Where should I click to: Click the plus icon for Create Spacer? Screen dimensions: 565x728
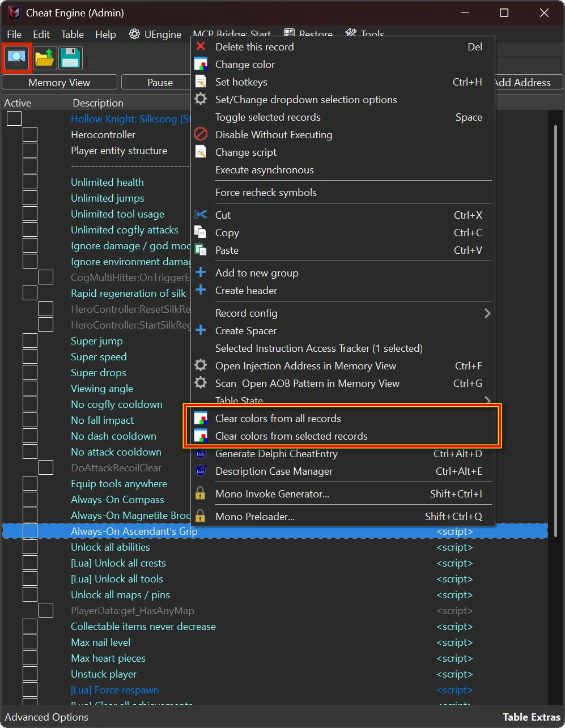201,330
